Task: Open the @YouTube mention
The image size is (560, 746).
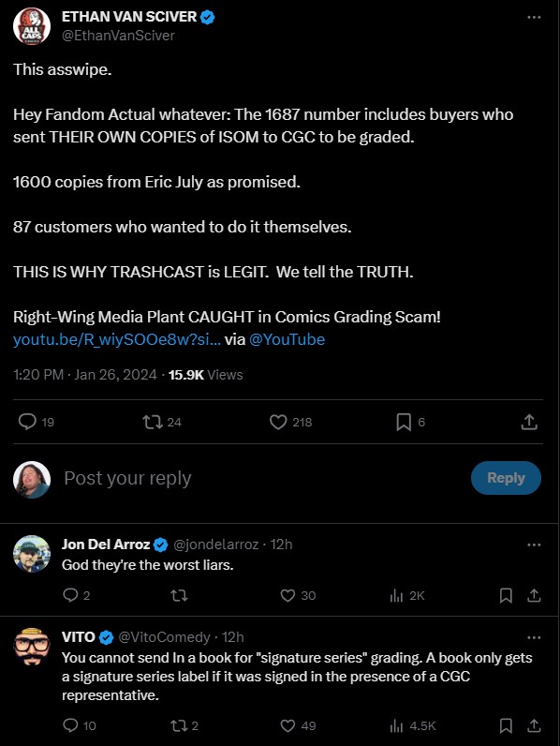Action: [x=287, y=339]
